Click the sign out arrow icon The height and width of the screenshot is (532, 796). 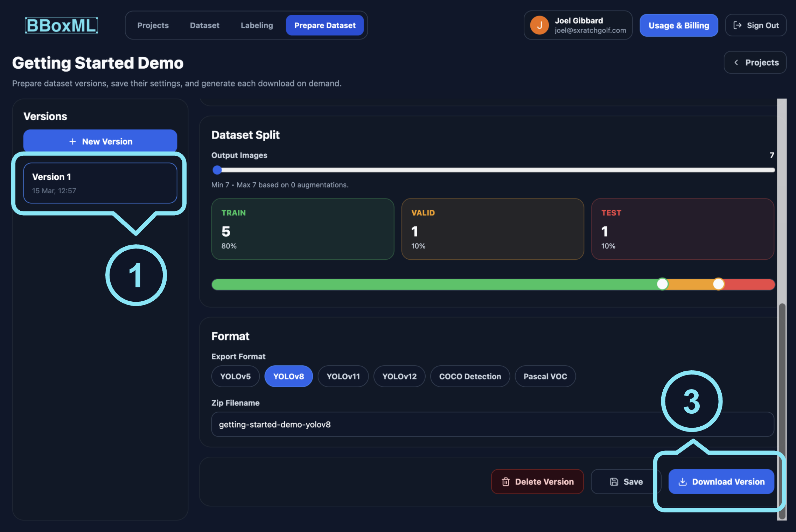point(738,25)
